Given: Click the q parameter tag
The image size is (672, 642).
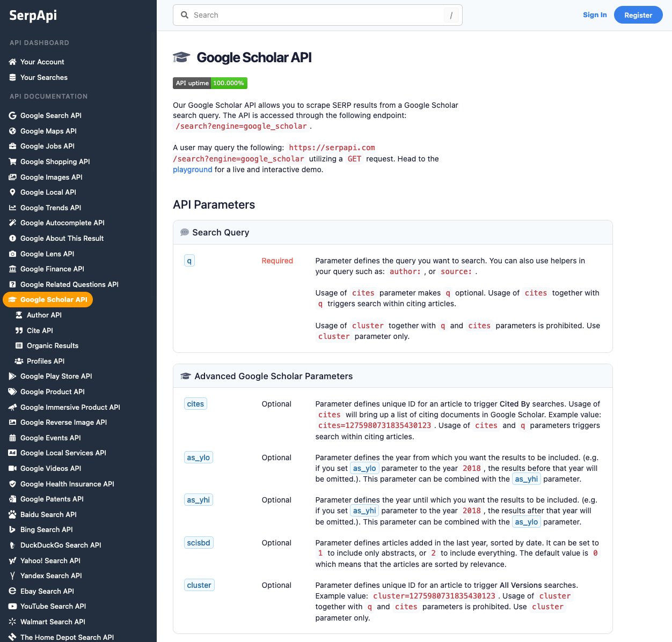Looking at the screenshot, I should tap(189, 261).
